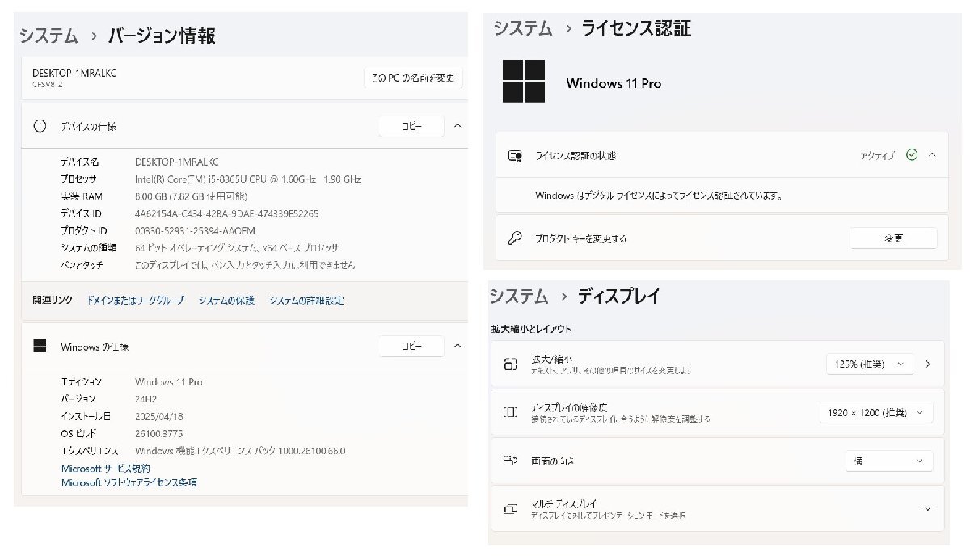Collapse the license activation status section

(x=932, y=155)
